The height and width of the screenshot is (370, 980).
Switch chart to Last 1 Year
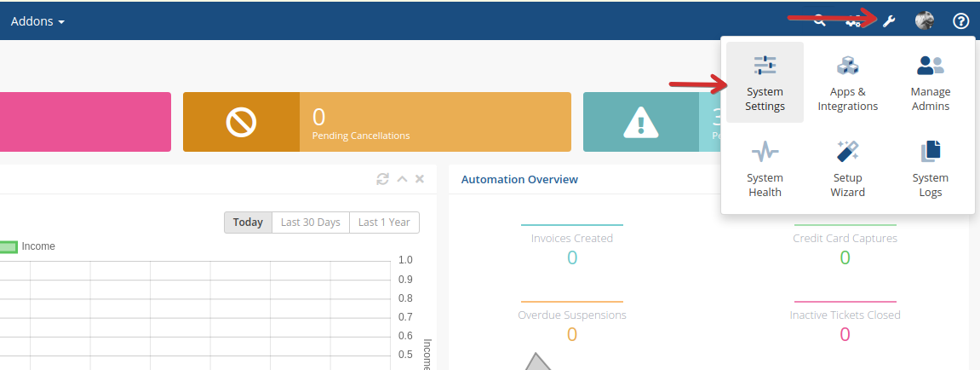tap(384, 223)
